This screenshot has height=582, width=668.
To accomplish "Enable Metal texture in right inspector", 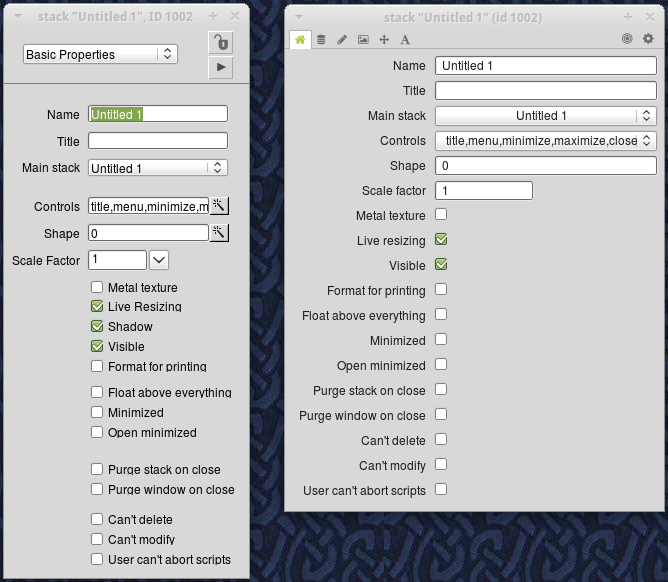I will (441, 215).
